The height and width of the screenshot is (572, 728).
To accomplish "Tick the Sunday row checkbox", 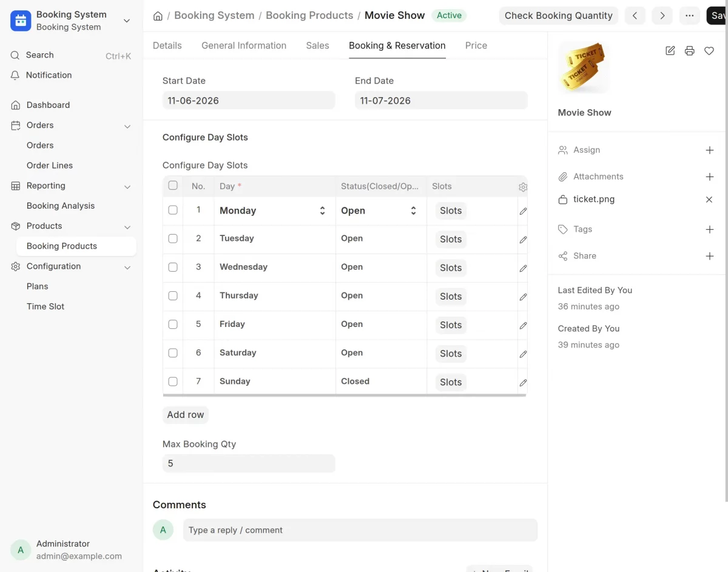I will pos(173,382).
